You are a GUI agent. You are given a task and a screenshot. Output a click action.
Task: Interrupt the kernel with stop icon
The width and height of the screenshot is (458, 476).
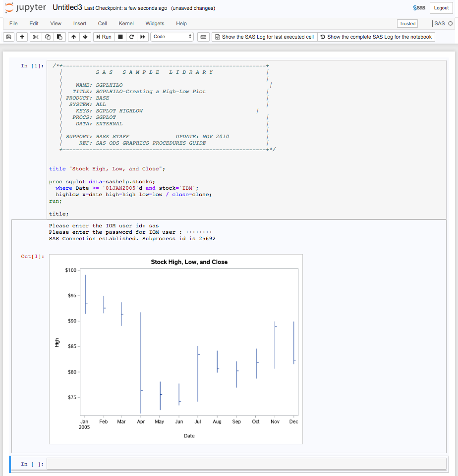tap(119, 37)
